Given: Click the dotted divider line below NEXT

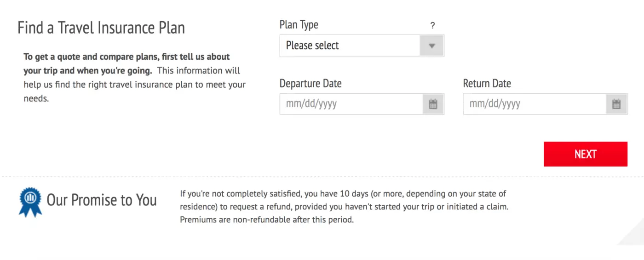Looking at the screenshot, I should point(322,177).
